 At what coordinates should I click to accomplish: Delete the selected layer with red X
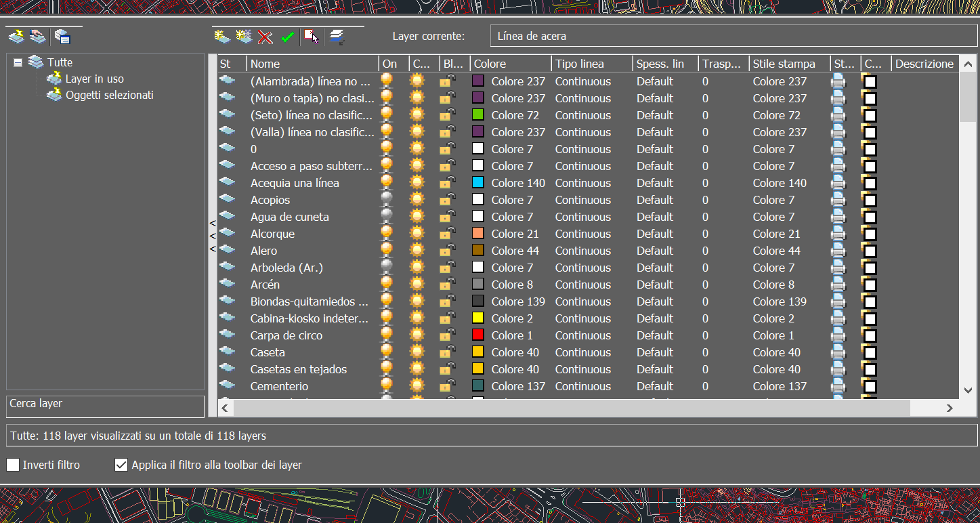pos(265,37)
